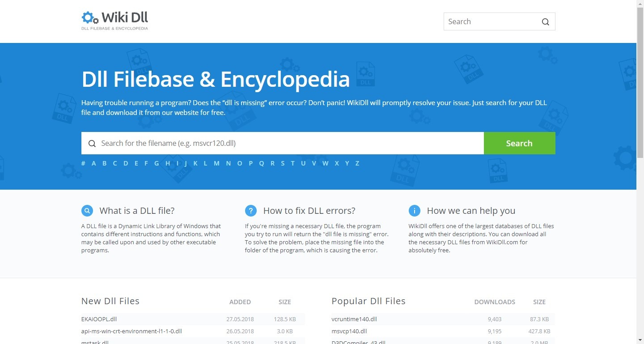Image resolution: width=644 pixels, height=344 pixels.
Task: Browse DLL files starting with X
Action: click(337, 163)
